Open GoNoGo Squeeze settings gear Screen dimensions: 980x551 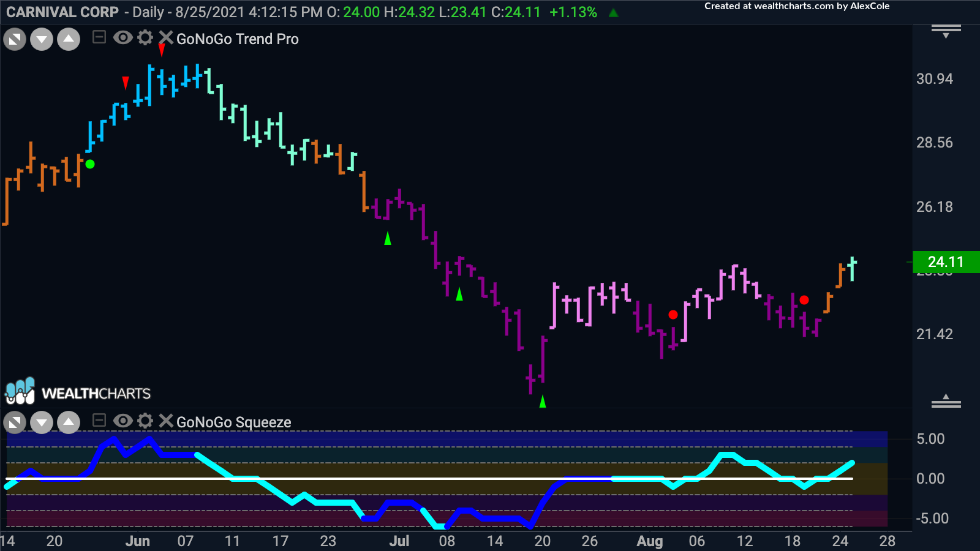(x=145, y=421)
